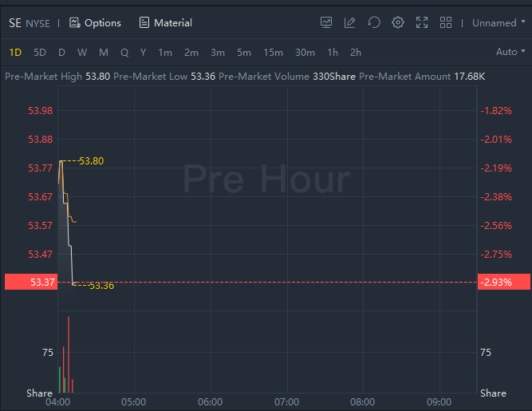The image size is (532, 411).
Task: Switch to weekly W timeframe
Action: pos(82,53)
